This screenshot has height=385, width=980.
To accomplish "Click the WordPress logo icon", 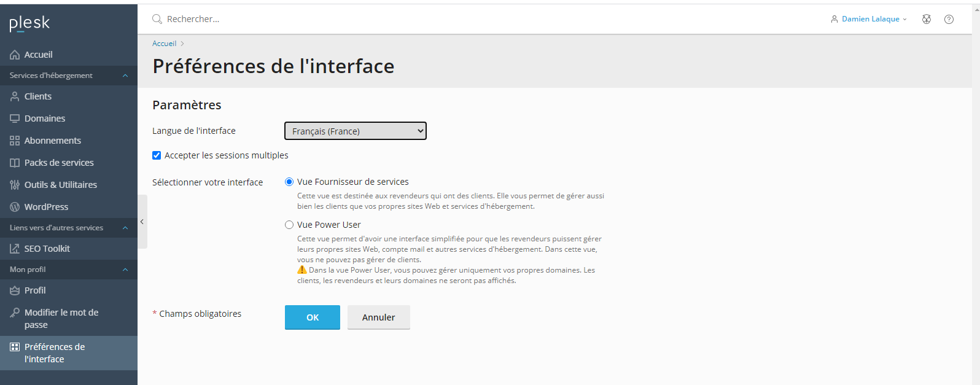I will (x=15, y=207).
